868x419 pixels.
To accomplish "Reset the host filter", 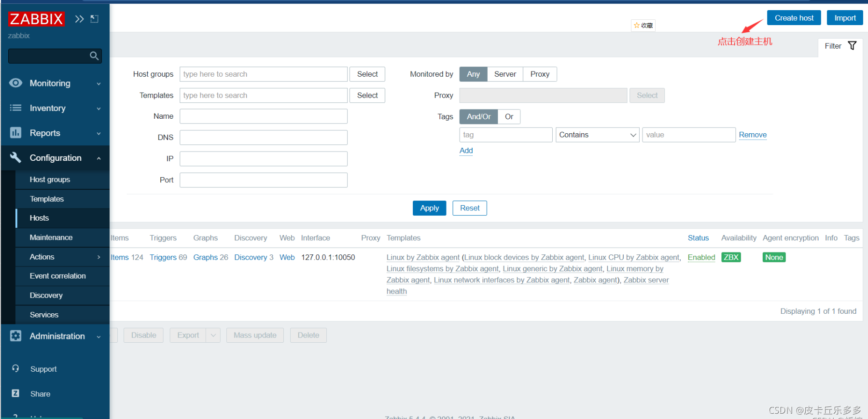I will click(x=470, y=208).
